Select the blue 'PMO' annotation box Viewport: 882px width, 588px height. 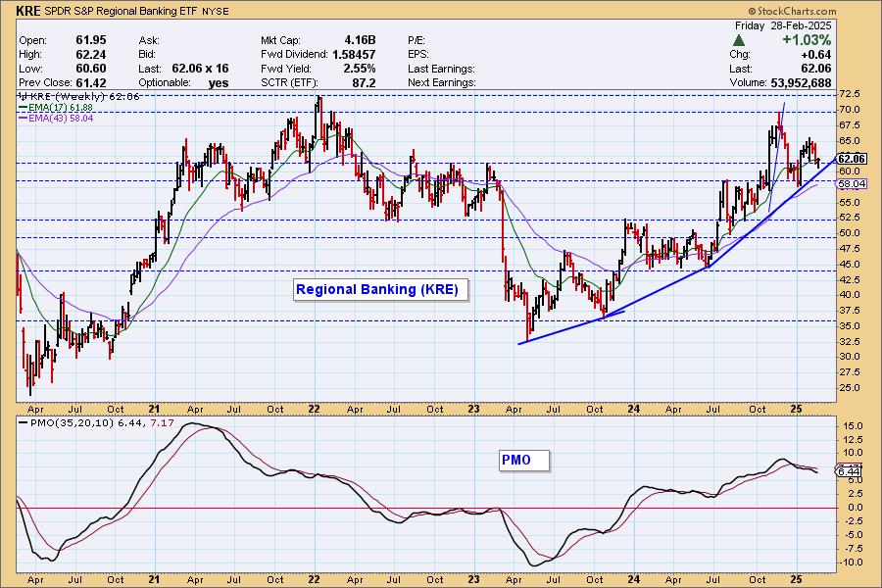(523, 461)
